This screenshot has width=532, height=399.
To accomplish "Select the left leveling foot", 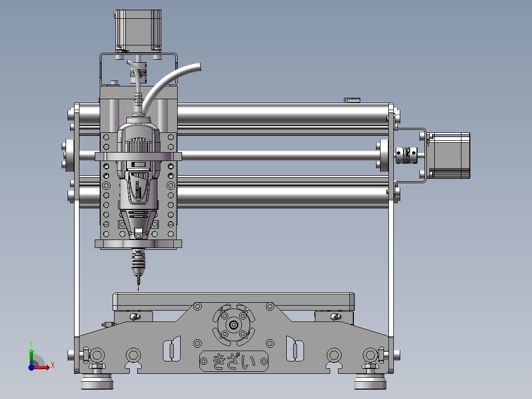I will tap(97, 382).
